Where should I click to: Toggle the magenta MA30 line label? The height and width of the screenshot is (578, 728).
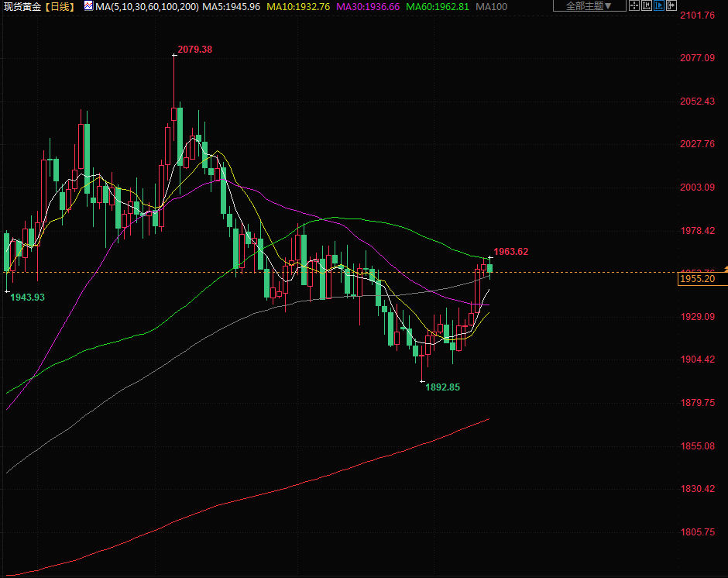click(368, 6)
